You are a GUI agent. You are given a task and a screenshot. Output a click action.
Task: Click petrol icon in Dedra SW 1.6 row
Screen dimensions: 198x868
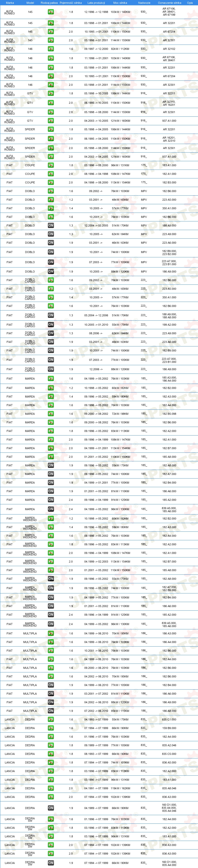tap(51, 819)
